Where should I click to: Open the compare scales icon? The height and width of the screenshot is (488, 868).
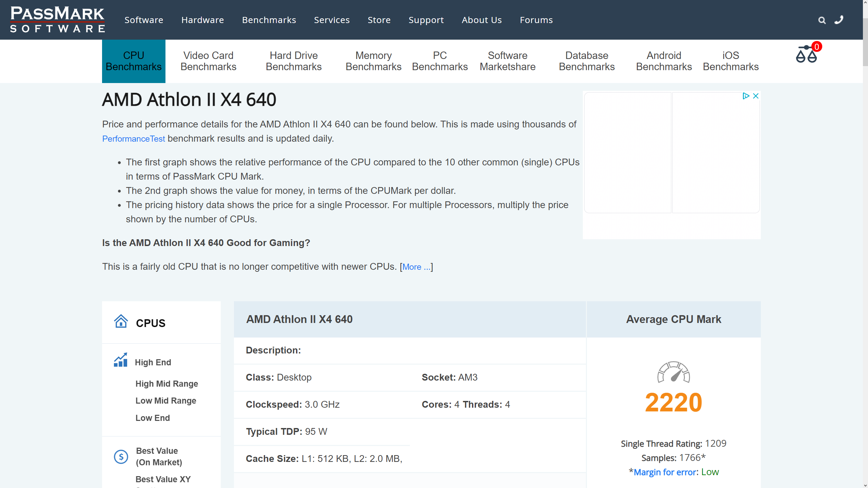point(806,55)
